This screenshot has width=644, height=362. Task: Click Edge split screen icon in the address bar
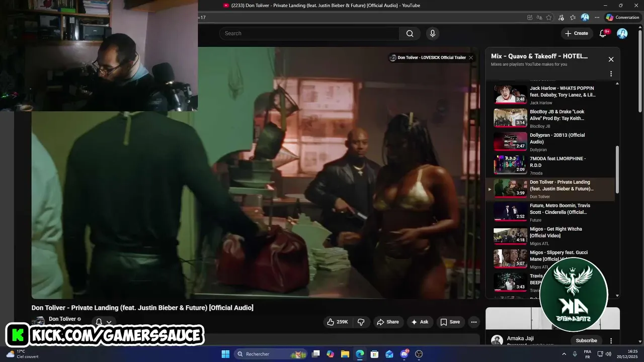[530, 17]
